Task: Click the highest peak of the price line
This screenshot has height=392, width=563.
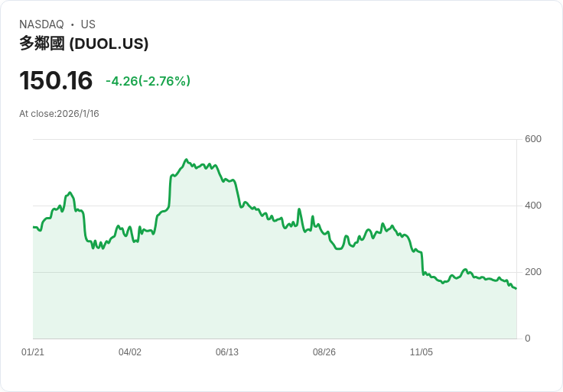Action: (x=186, y=160)
